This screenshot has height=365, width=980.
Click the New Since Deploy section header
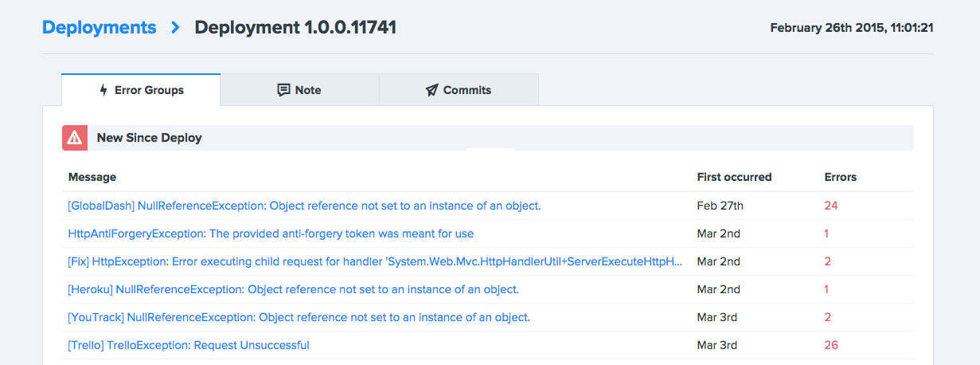tap(150, 138)
